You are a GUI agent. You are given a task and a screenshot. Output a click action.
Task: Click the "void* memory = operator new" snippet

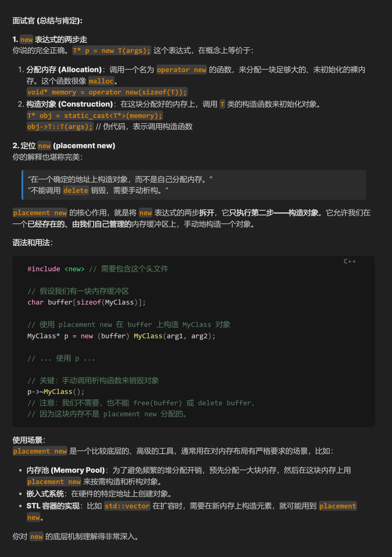[107, 92]
